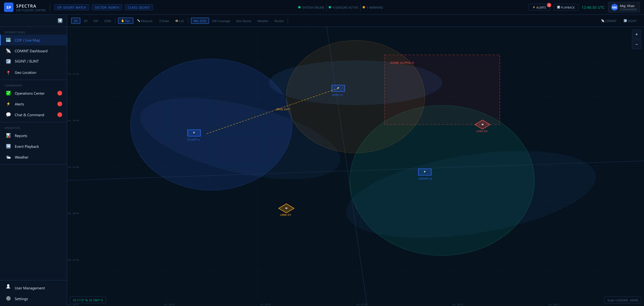Open Maj. Khan user profile menu
Viewport: 644px width, 306px height.
[x=624, y=7]
